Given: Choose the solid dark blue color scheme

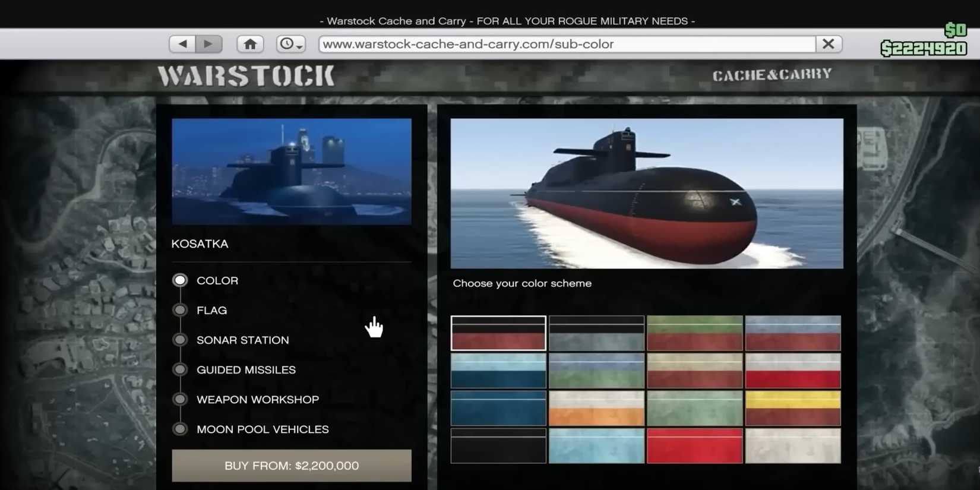Looking at the screenshot, I should click(x=498, y=408).
